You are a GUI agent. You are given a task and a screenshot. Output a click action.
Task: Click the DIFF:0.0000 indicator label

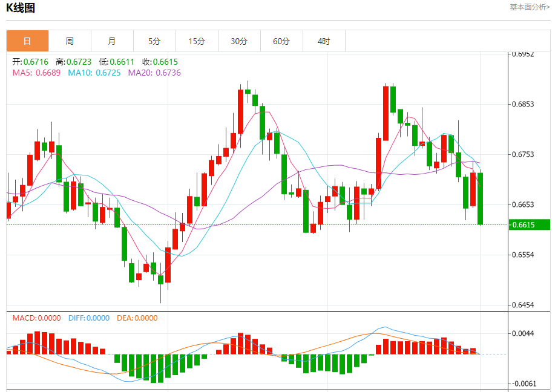point(89,318)
